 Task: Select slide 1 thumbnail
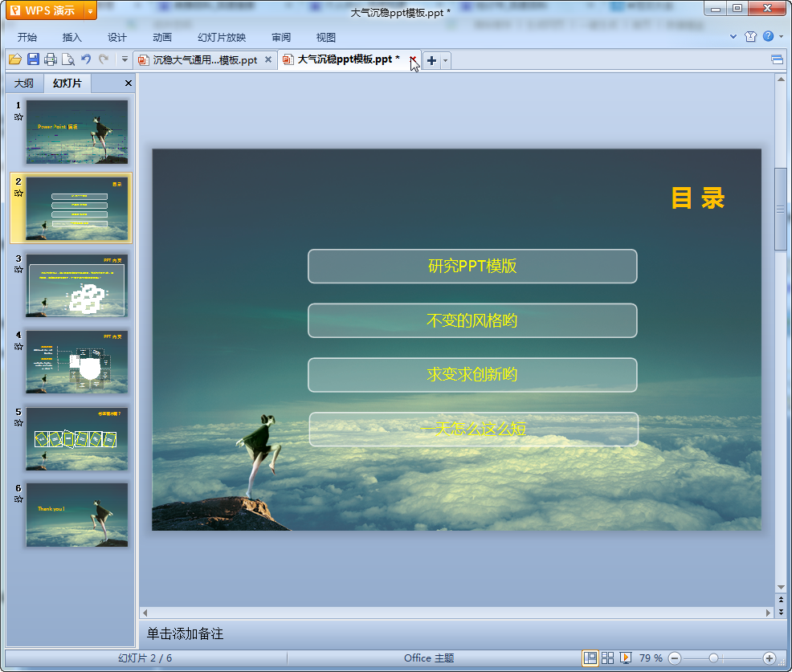pyautogui.click(x=77, y=132)
